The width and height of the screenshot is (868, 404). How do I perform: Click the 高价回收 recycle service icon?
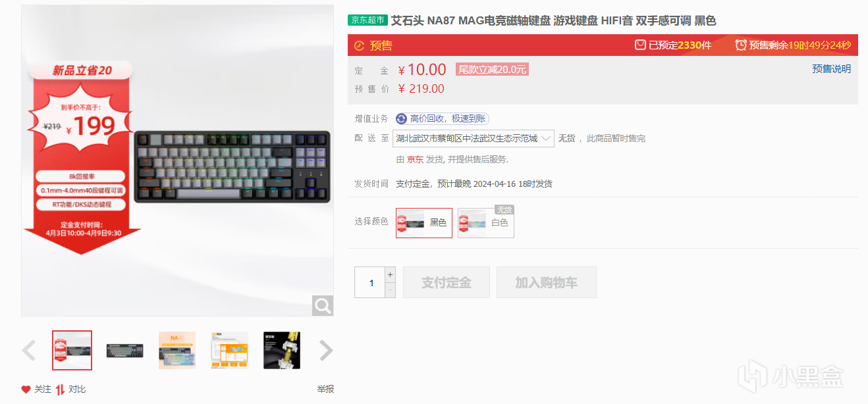tap(401, 118)
